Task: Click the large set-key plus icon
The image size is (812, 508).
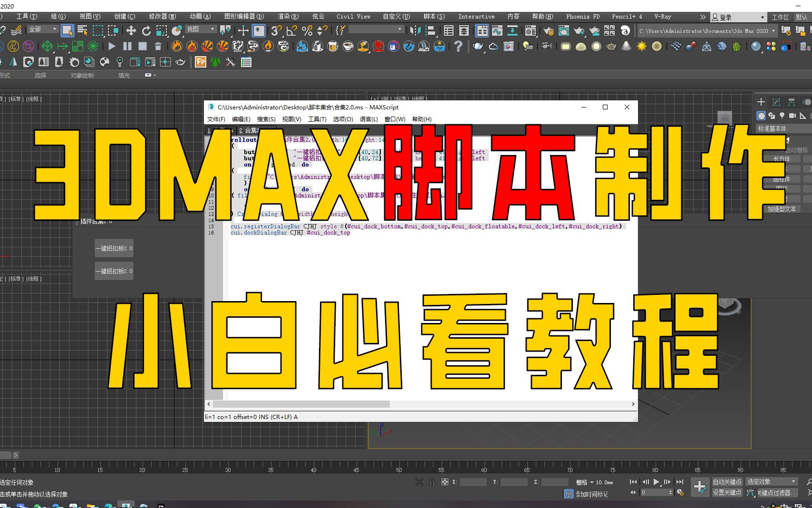Action: pyautogui.click(x=700, y=487)
